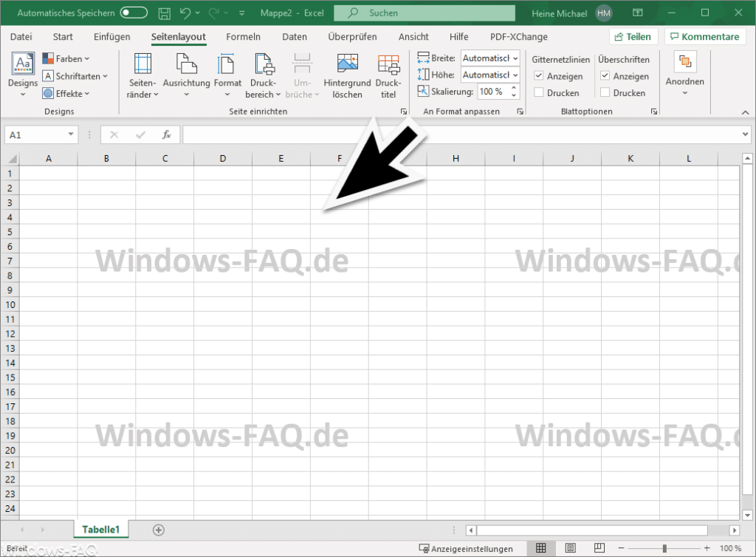This screenshot has width=756, height=557.
Task: Switch to the Daten tab
Action: point(295,37)
